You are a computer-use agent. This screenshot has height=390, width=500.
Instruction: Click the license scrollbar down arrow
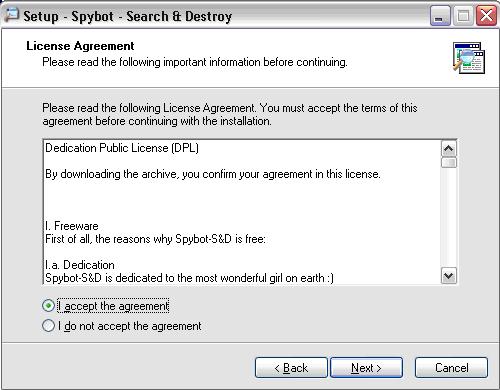point(449,276)
